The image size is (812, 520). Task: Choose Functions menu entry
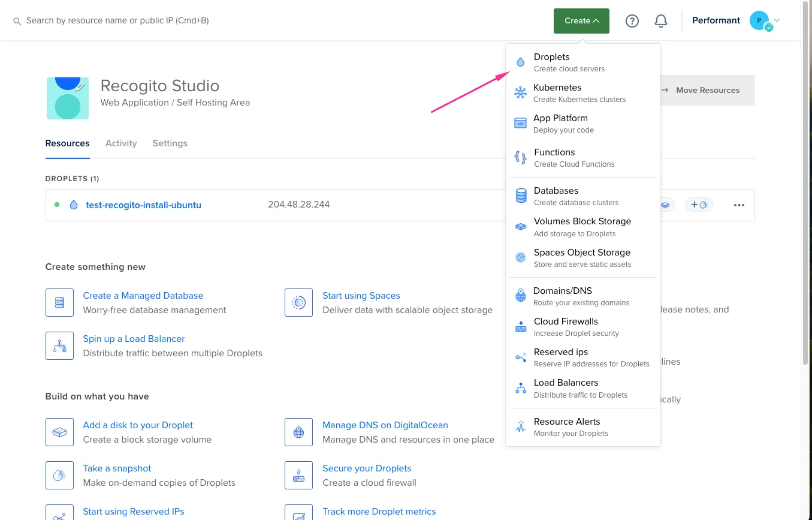pos(582,158)
